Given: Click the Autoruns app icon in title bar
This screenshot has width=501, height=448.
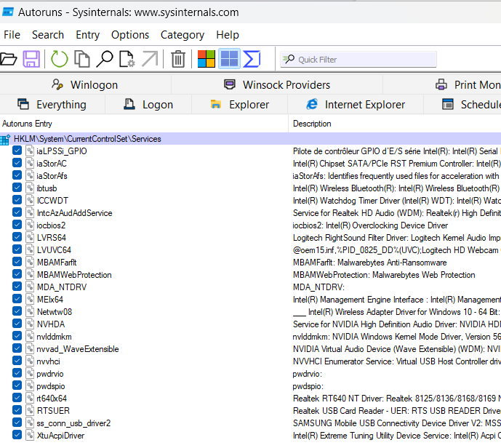Looking at the screenshot, I should pyautogui.click(x=8, y=12).
